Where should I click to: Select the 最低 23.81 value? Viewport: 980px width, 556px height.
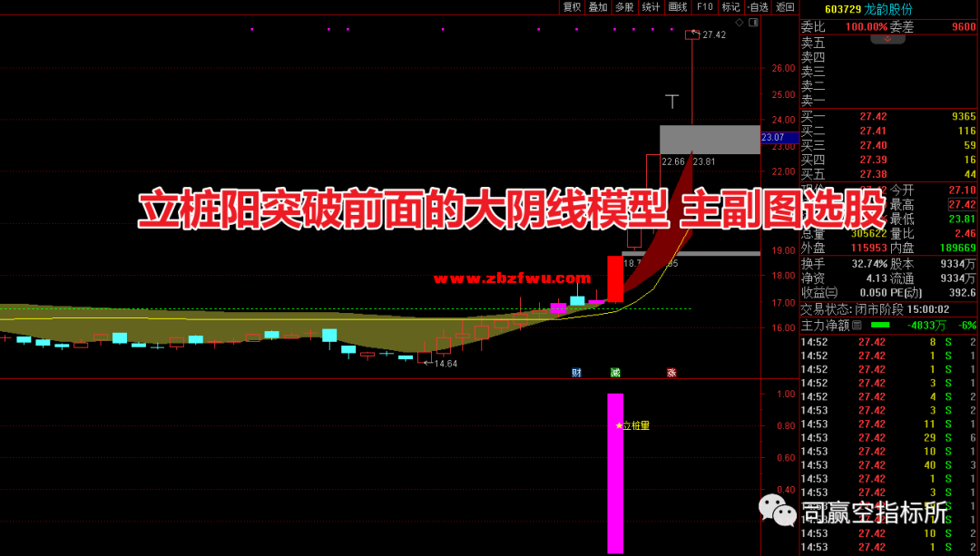tap(962, 219)
